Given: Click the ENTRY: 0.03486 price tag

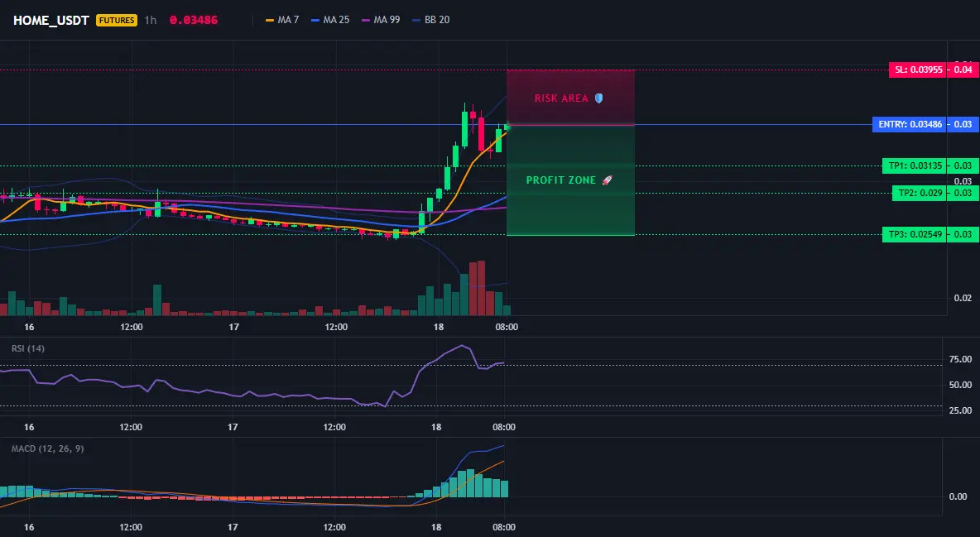Looking at the screenshot, I should (910, 124).
